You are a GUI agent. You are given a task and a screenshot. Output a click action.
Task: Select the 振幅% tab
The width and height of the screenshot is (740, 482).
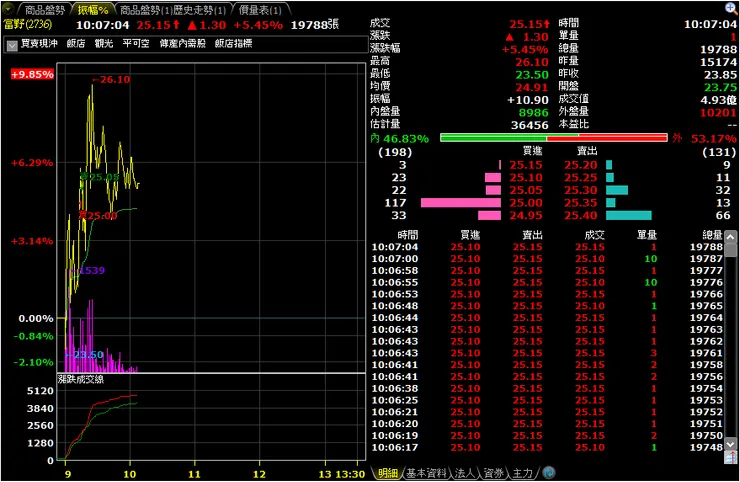93,10
